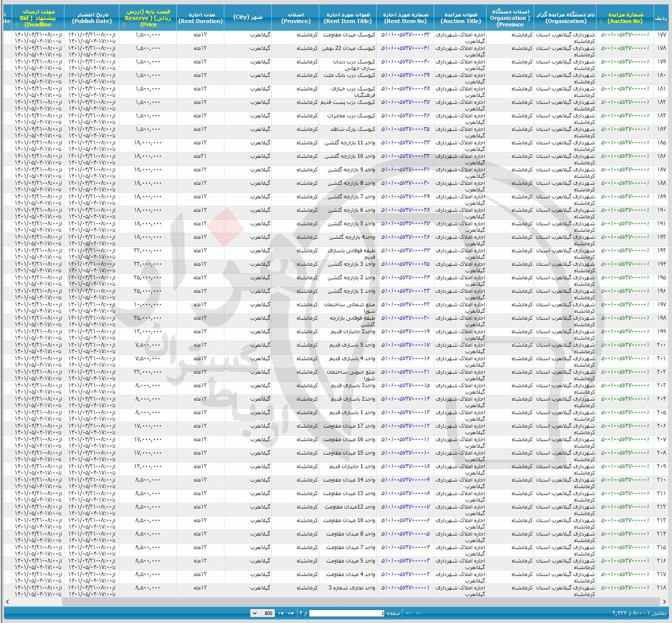Click the Organization Province column header
The height and width of the screenshot is (623, 672).
510,18
